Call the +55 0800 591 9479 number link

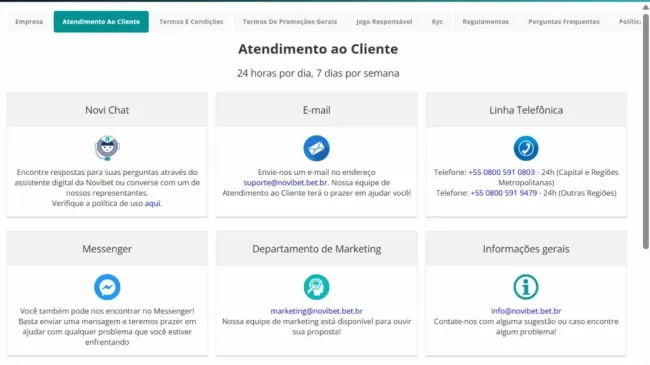click(x=504, y=193)
